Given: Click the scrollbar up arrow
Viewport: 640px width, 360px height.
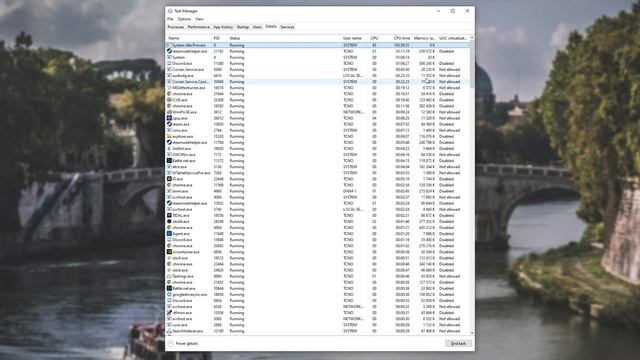Looking at the screenshot, I should [472, 38].
